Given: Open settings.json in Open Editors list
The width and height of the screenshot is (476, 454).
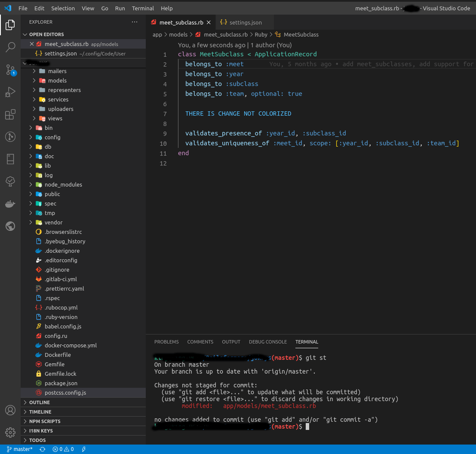Looking at the screenshot, I should (83, 53).
